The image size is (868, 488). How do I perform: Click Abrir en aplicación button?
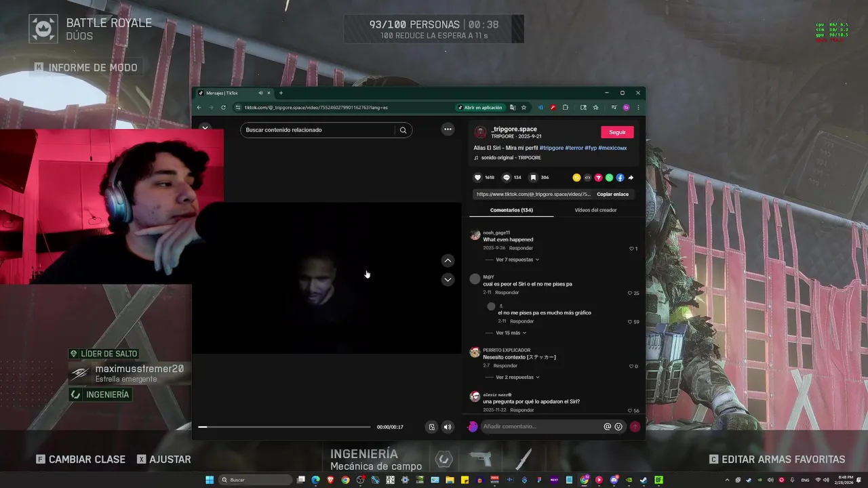click(480, 107)
